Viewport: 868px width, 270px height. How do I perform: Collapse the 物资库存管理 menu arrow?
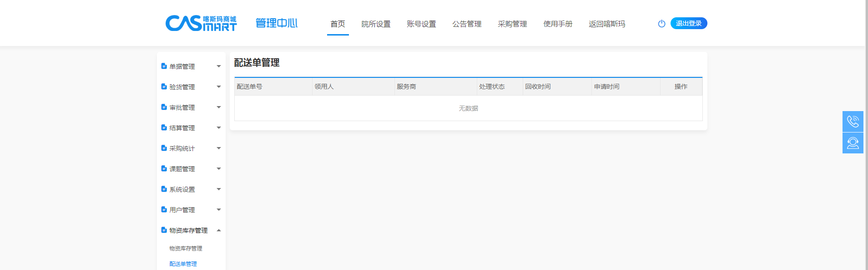click(x=219, y=230)
